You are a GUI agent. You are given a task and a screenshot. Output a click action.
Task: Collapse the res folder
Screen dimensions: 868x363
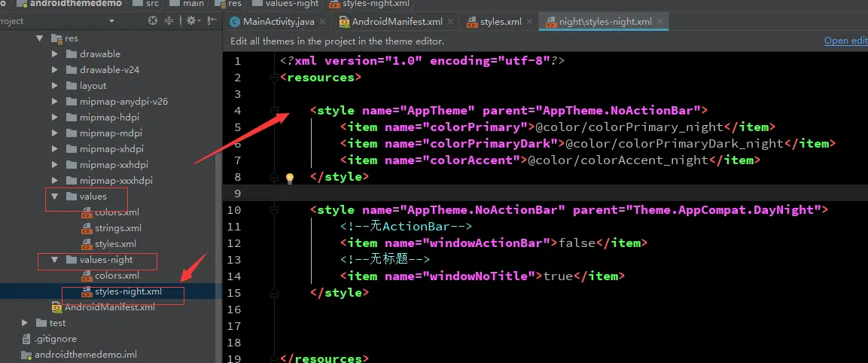point(39,38)
